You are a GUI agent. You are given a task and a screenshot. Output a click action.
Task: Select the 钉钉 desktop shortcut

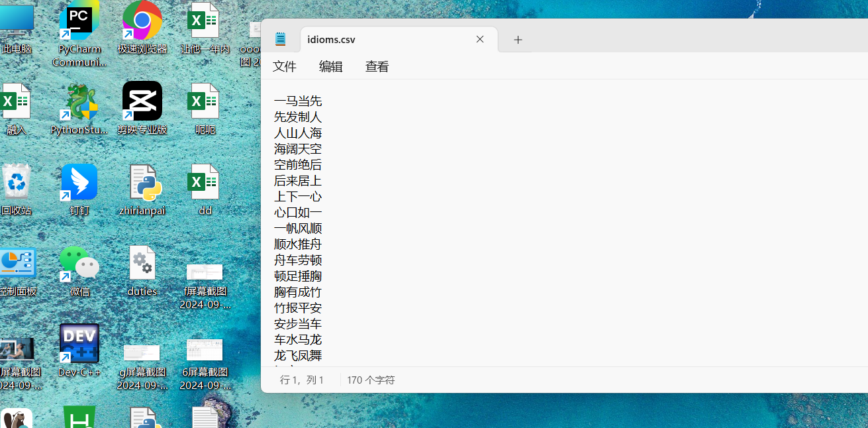(79, 190)
